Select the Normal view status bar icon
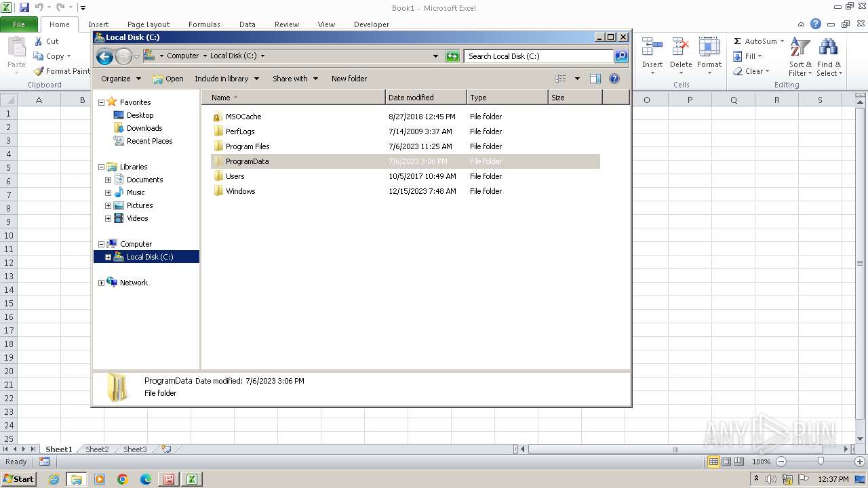868x488 pixels. (713, 462)
